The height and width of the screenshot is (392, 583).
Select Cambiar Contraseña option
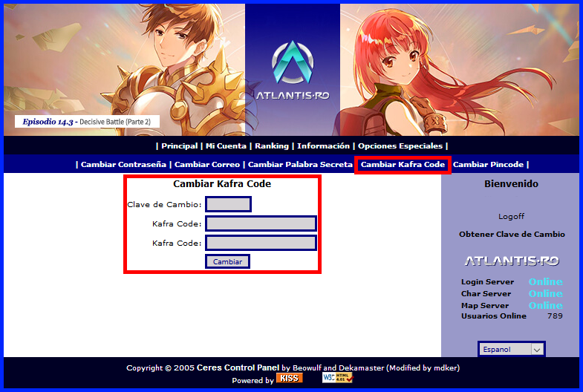(123, 165)
